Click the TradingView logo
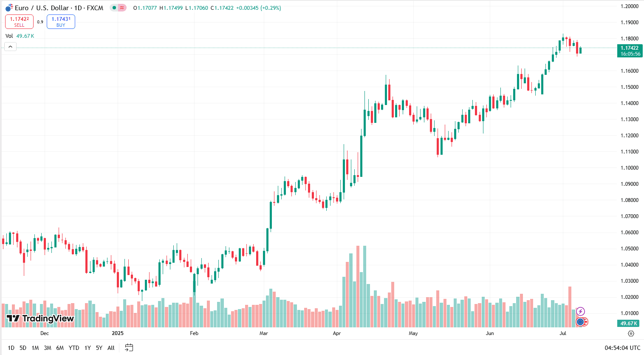 coord(40,318)
